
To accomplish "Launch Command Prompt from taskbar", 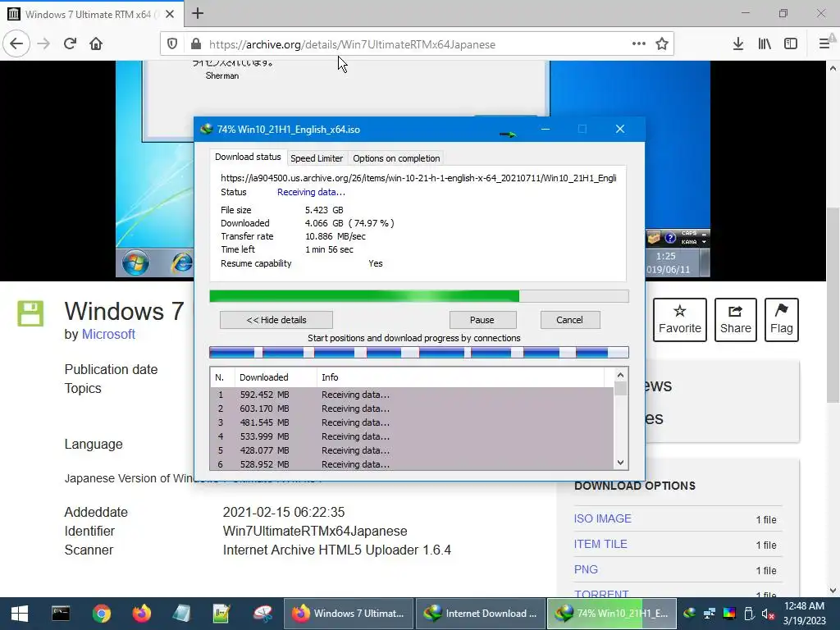I will tap(61, 614).
